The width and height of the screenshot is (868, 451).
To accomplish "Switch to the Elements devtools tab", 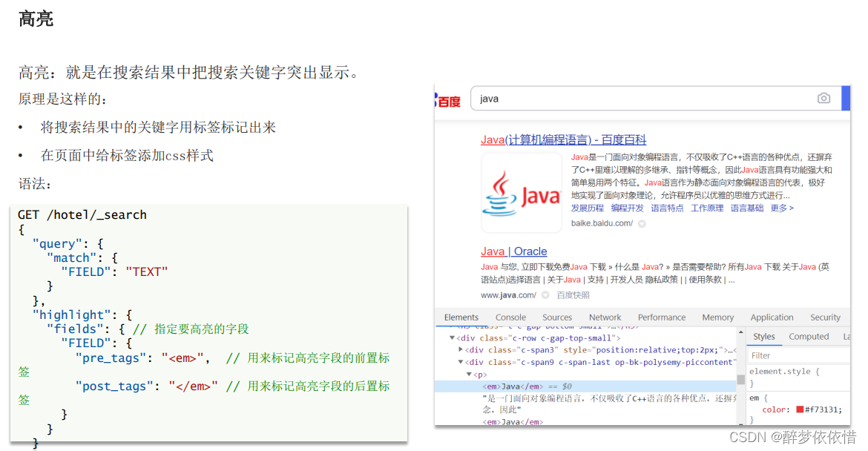I will pos(461,317).
